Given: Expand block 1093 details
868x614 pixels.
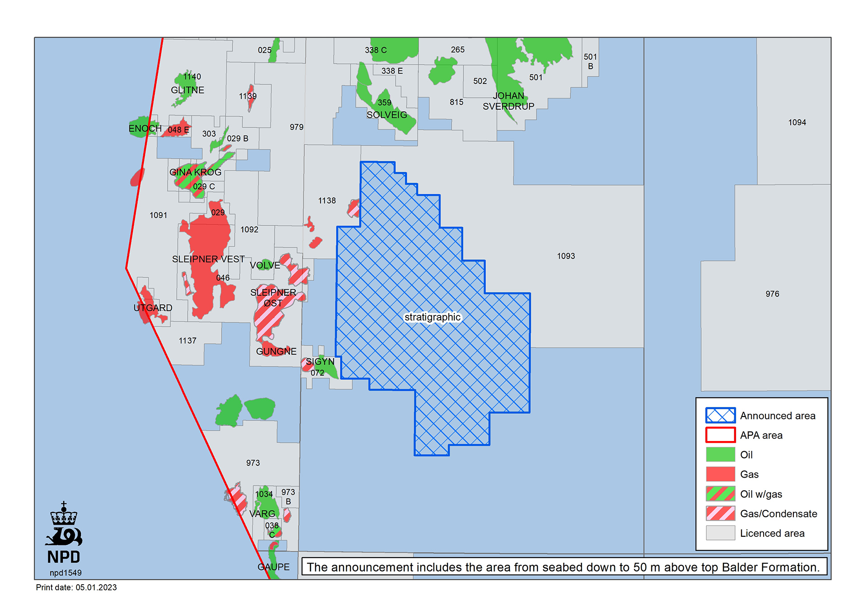Looking at the screenshot, I should [566, 256].
